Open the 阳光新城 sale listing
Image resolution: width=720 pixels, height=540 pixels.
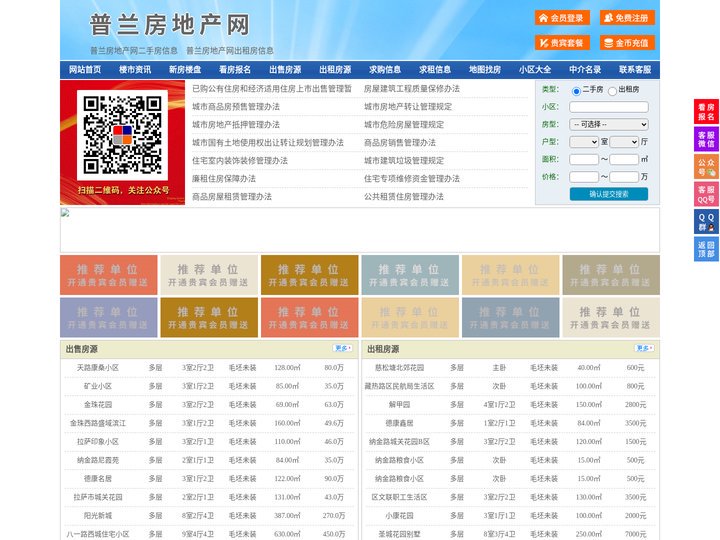tap(98, 516)
